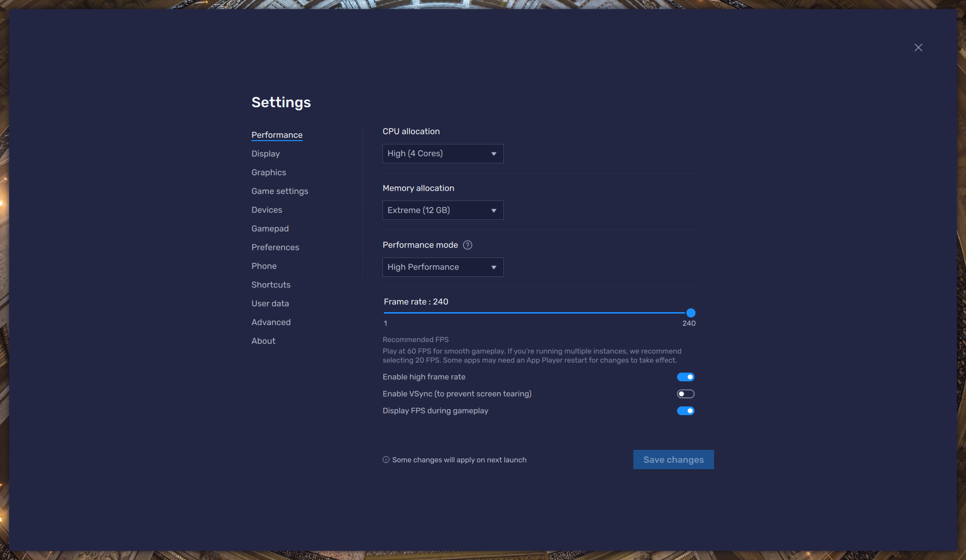
Task: Select the Gamepad menu item
Action: [270, 229]
